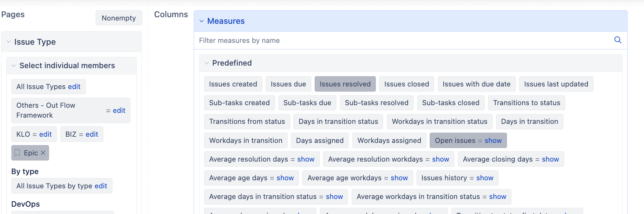Select the Sub-tasks closed measure

(x=451, y=103)
